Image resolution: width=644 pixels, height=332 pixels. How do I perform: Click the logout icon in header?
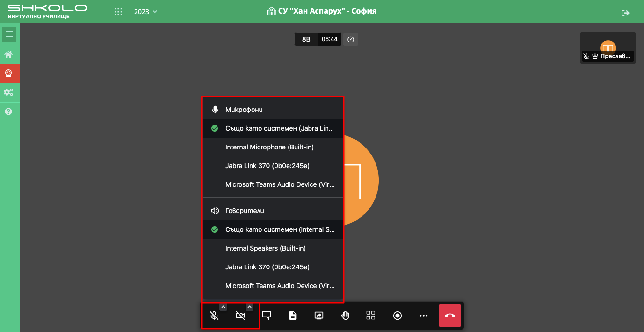coord(625,13)
